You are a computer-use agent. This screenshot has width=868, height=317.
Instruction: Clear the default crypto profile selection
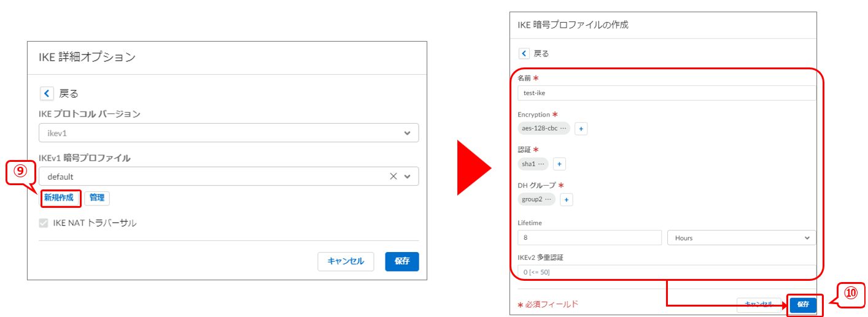[x=393, y=177]
